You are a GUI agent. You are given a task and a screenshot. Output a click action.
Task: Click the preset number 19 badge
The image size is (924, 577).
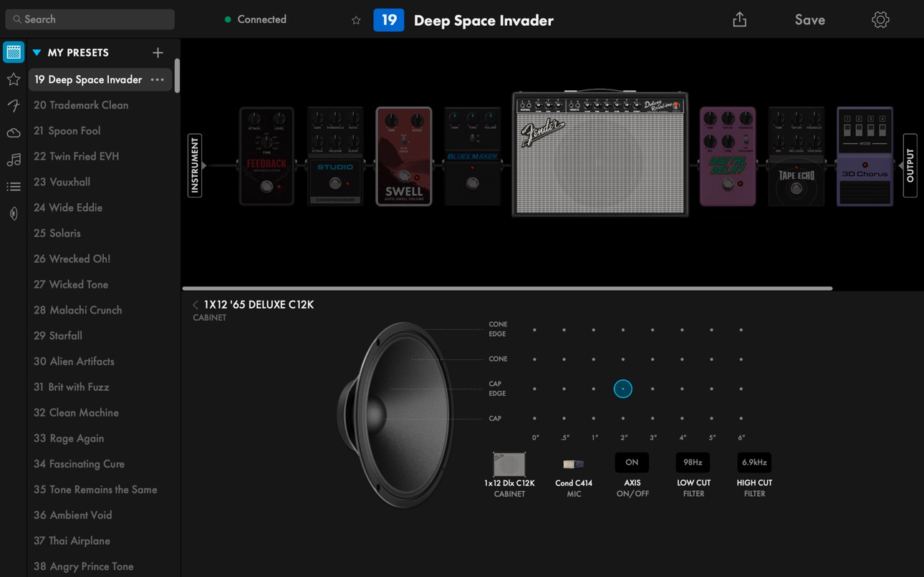click(389, 20)
